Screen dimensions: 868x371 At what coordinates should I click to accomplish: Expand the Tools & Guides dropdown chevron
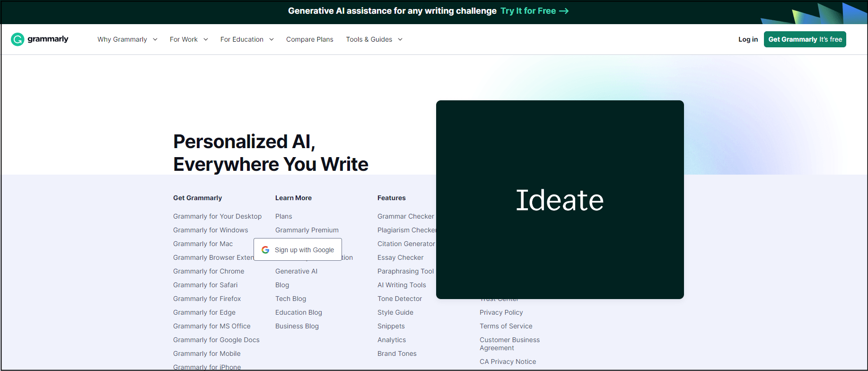point(400,39)
